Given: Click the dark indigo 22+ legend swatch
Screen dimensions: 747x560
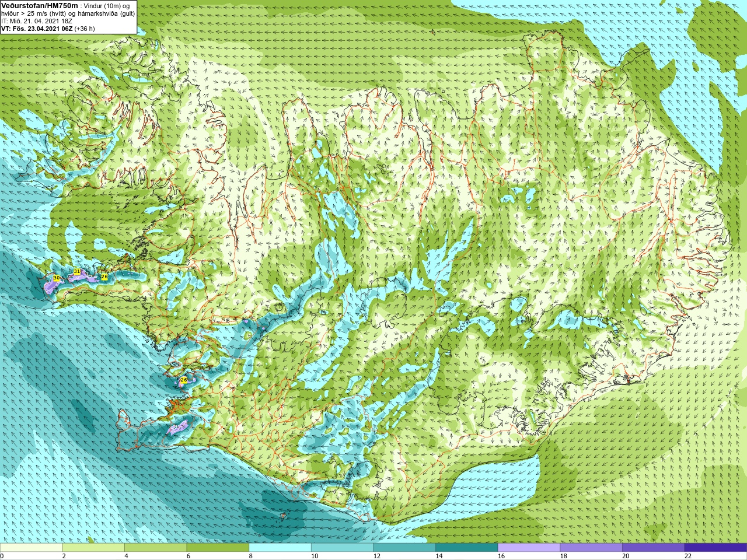Looking at the screenshot, I should 715,548.
